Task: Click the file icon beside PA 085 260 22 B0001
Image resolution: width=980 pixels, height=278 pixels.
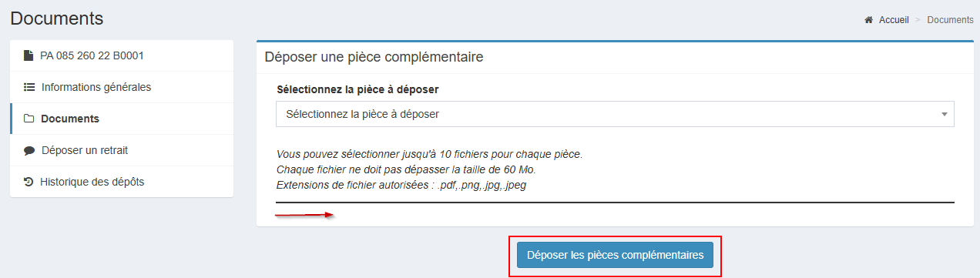Action: click(29, 55)
